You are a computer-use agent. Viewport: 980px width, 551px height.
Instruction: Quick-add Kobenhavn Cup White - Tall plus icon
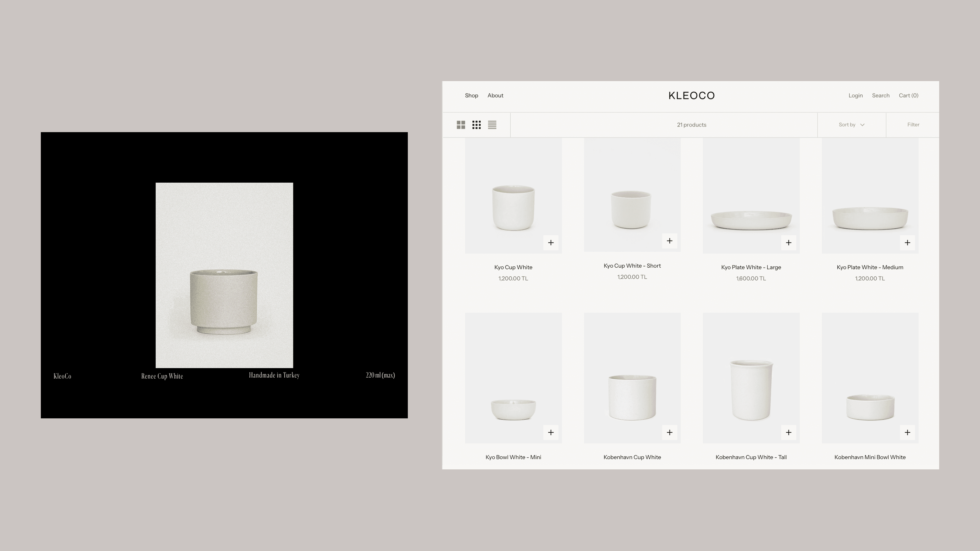pos(788,432)
